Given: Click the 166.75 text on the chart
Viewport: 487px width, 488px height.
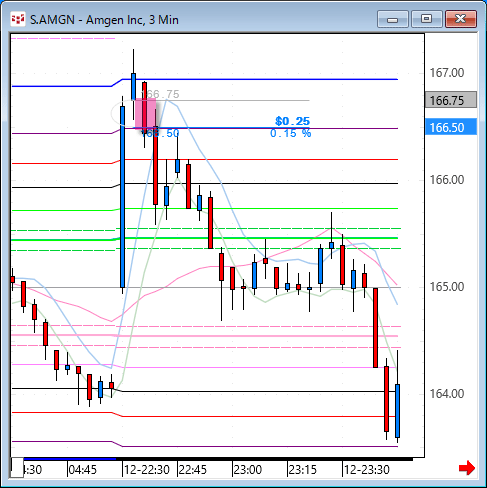Looking at the screenshot, I should [161, 94].
